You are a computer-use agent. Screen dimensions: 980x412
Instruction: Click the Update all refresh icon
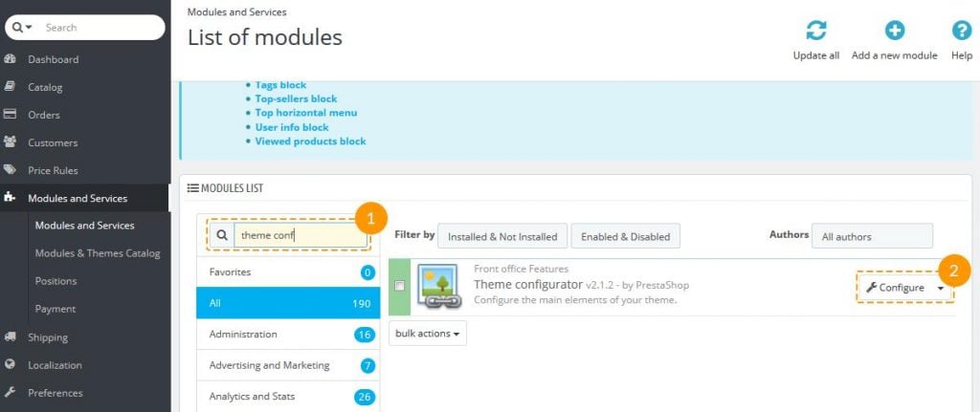tap(815, 31)
